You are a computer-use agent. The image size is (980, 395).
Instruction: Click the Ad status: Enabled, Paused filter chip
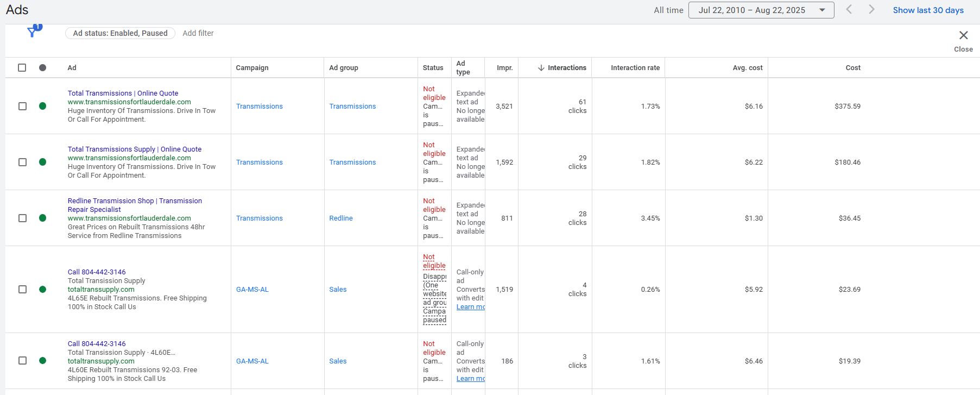(x=120, y=33)
